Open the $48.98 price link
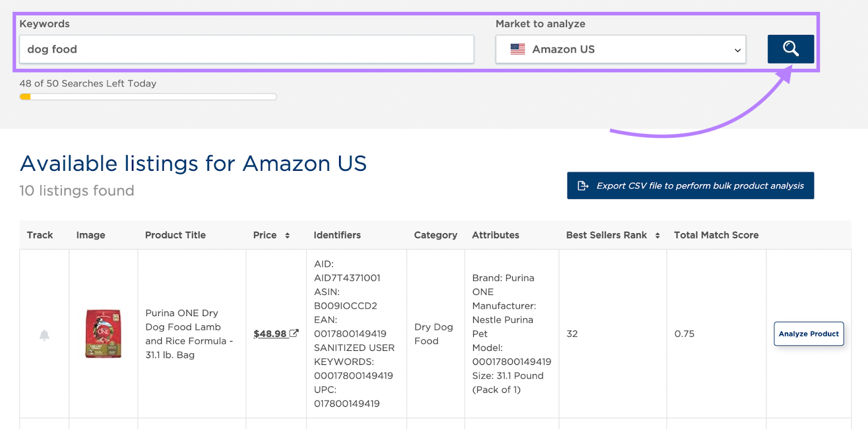868x429 pixels. (x=270, y=334)
